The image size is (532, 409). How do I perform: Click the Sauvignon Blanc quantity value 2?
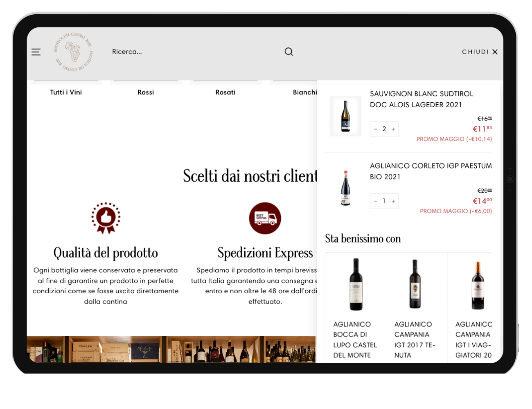[x=384, y=129]
